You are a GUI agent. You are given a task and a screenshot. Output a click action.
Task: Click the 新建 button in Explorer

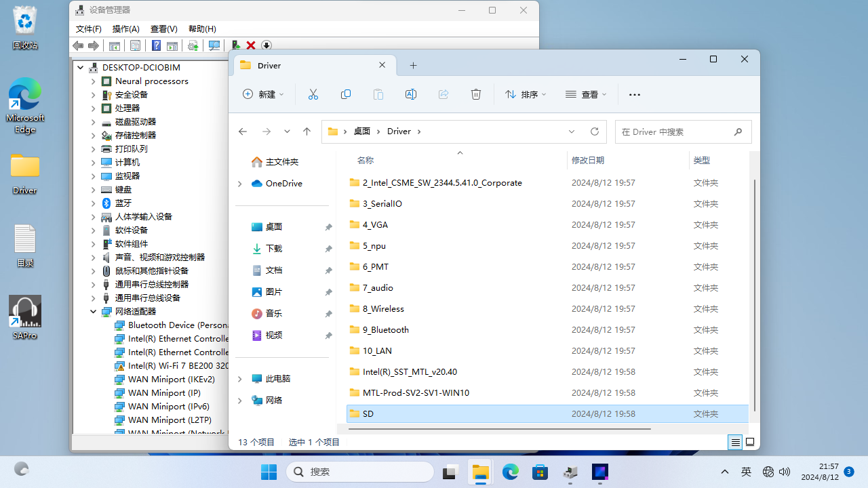[263, 94]
